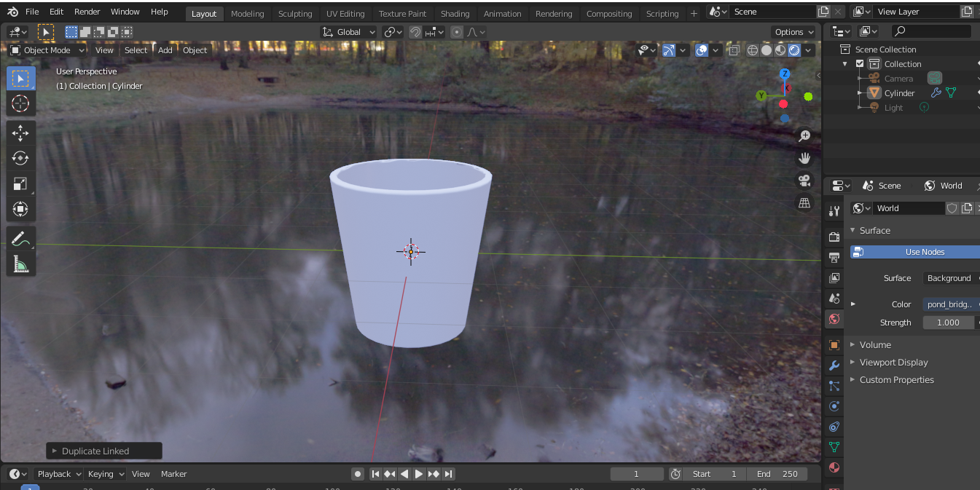980x490 pixels.
Task: Open the Object Mode dropdown
Action: 47,50
